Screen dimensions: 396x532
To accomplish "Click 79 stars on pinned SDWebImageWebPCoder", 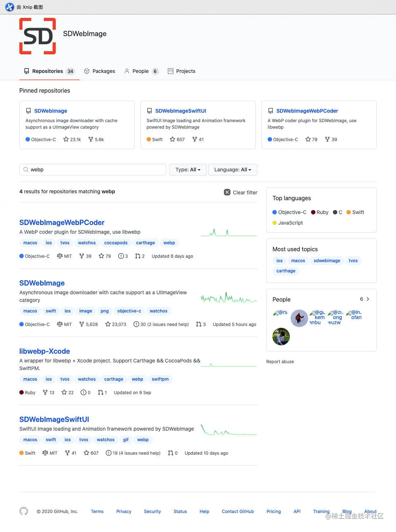I will tap(311, 139).
